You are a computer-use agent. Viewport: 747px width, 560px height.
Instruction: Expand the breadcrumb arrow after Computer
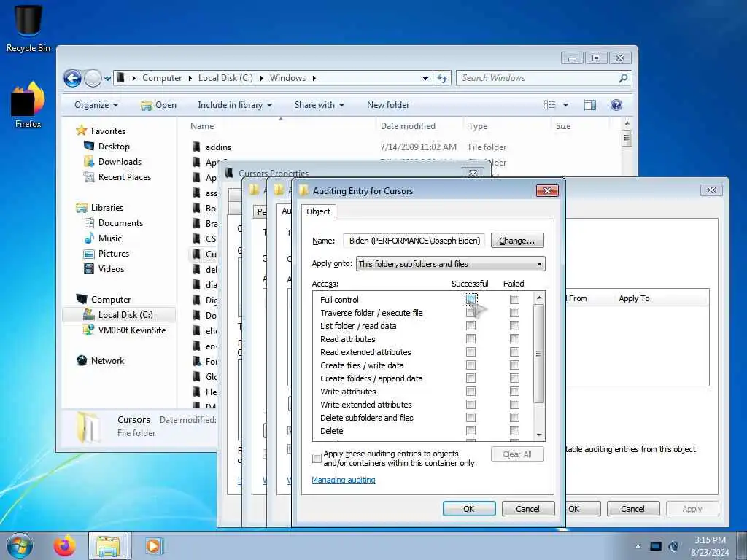(x=190, y=78)
